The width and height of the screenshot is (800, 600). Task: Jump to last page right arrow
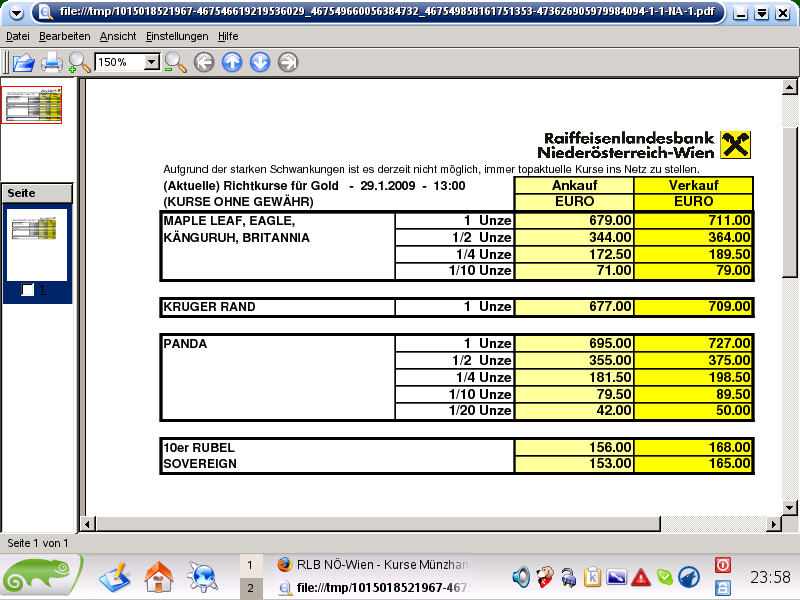288,63
